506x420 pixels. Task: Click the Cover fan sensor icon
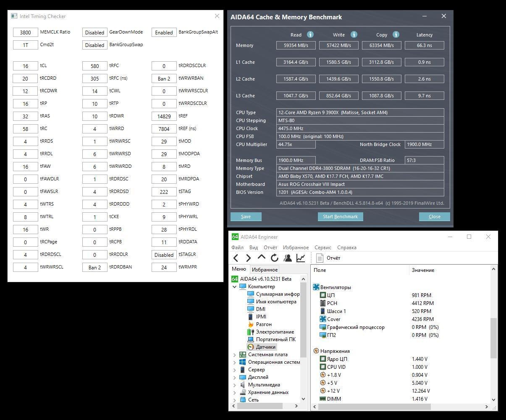(323, 319)
